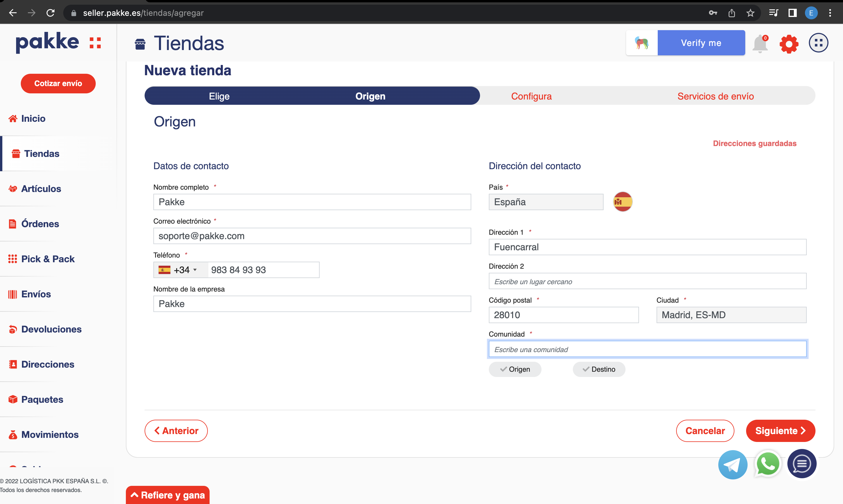Open the apps grid circle icon
Screen dimensions: 843x504
(x=818, y=43)
